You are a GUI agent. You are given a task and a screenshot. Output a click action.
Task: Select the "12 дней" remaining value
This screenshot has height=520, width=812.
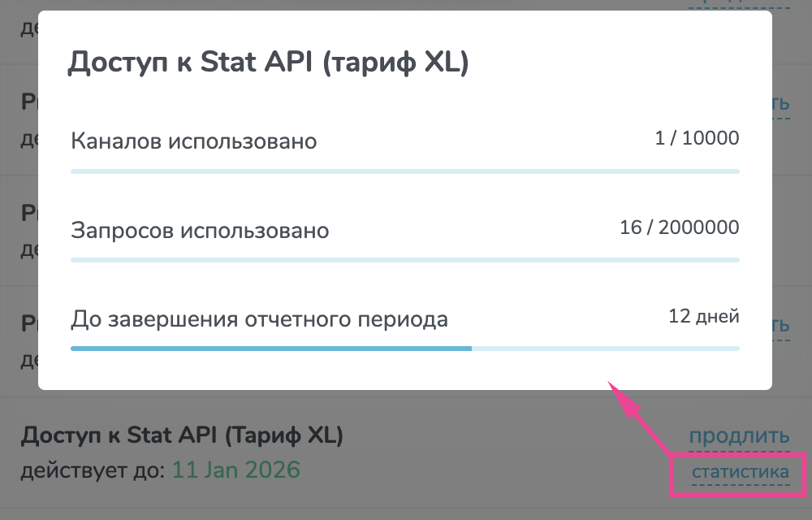click(x=704, y=316)
